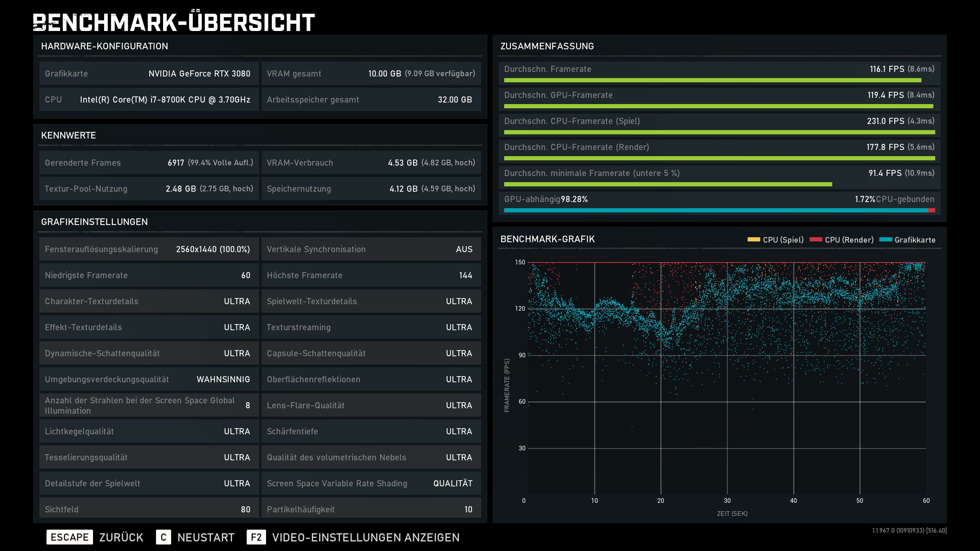The width and height of the screenshot is (980, 551).
Task: Click the cyan Grafikkarte legend swatch
Action: (x=885, y=240)
